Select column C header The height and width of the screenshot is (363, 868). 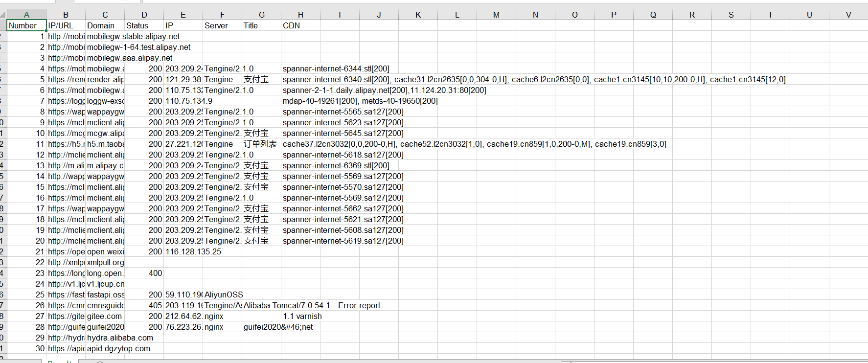105,15
